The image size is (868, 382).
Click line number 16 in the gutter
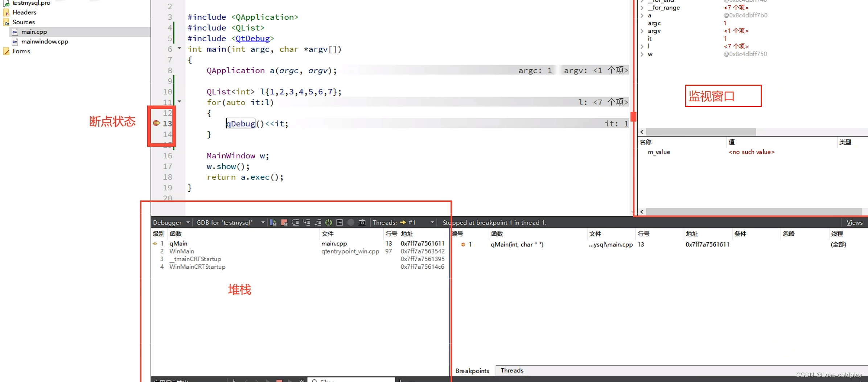point(168,156)
